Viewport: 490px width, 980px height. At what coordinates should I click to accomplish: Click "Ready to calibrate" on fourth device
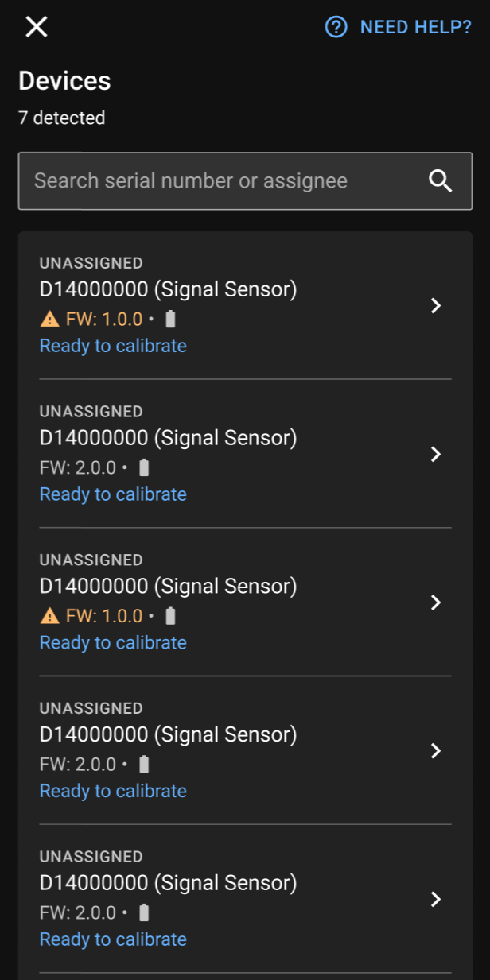pyautogui.click(x=113, y=791)
